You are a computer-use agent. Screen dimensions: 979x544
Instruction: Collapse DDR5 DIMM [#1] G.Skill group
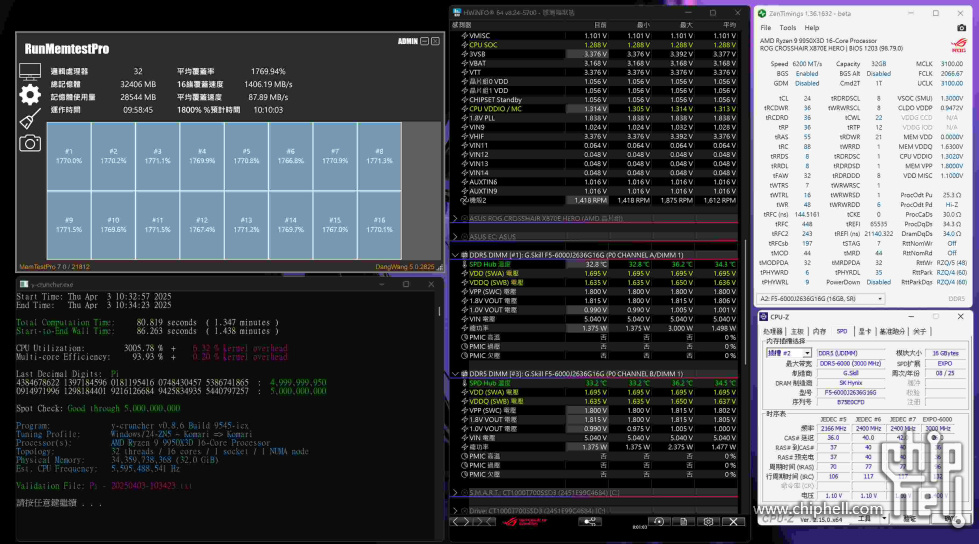pos(455,255)
